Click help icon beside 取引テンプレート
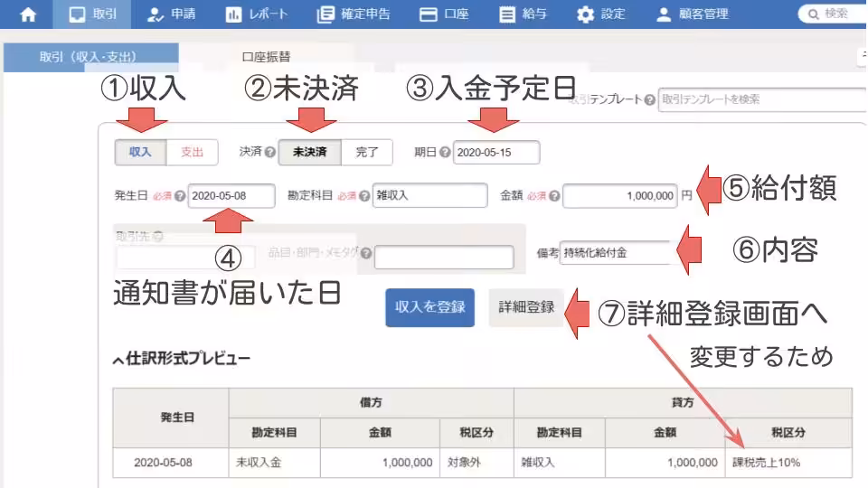The image size is (868, 488). pos(649,99)
